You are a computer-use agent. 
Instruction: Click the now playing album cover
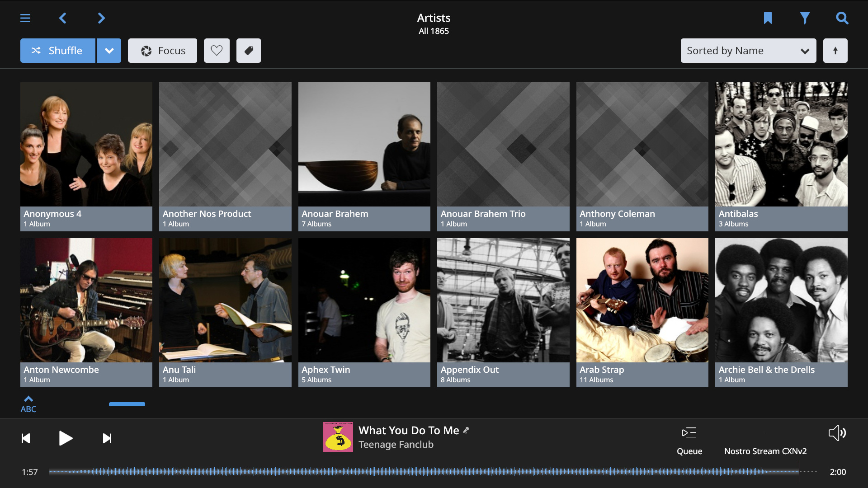(x=338, y=437)
